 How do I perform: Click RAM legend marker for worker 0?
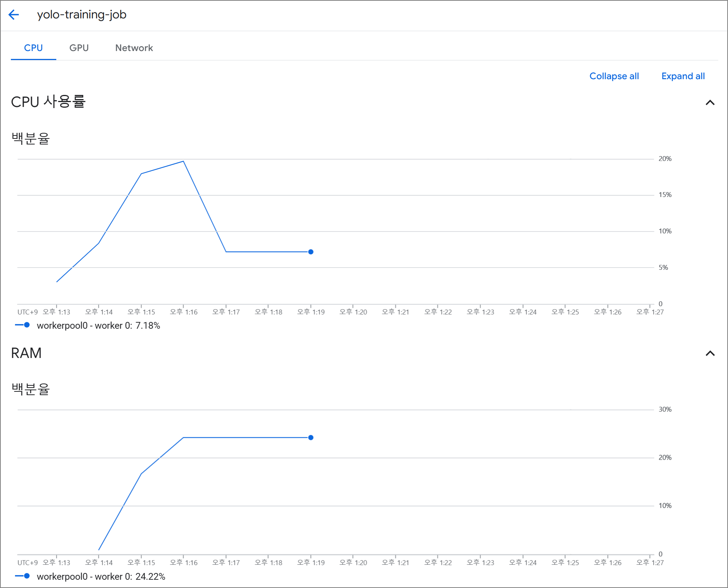tap(23, 576)
